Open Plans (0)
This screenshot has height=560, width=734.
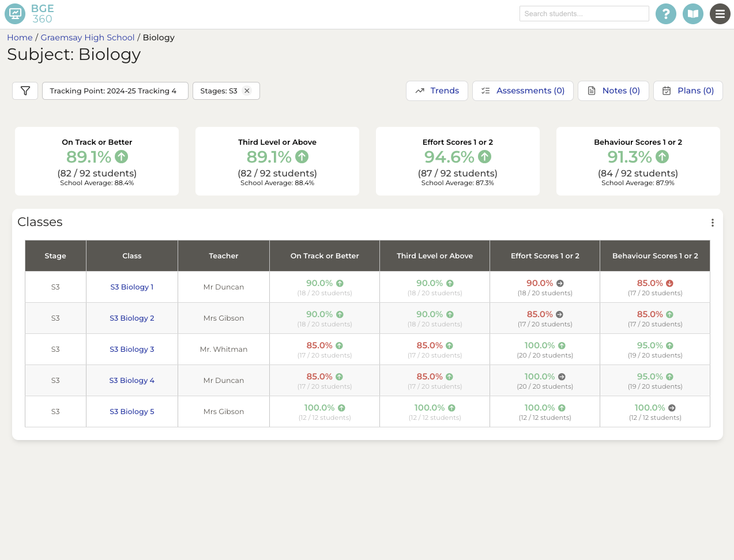(x=688, y=91)
